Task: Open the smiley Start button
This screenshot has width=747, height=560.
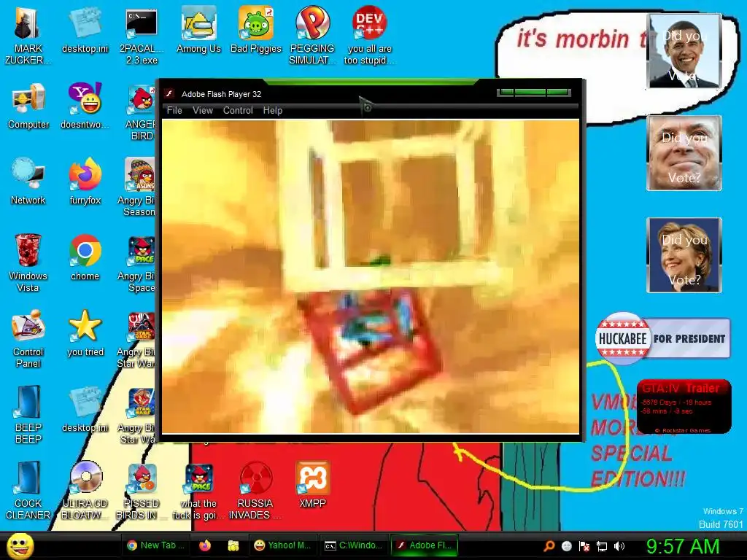Action: click(x=20, y=545)
